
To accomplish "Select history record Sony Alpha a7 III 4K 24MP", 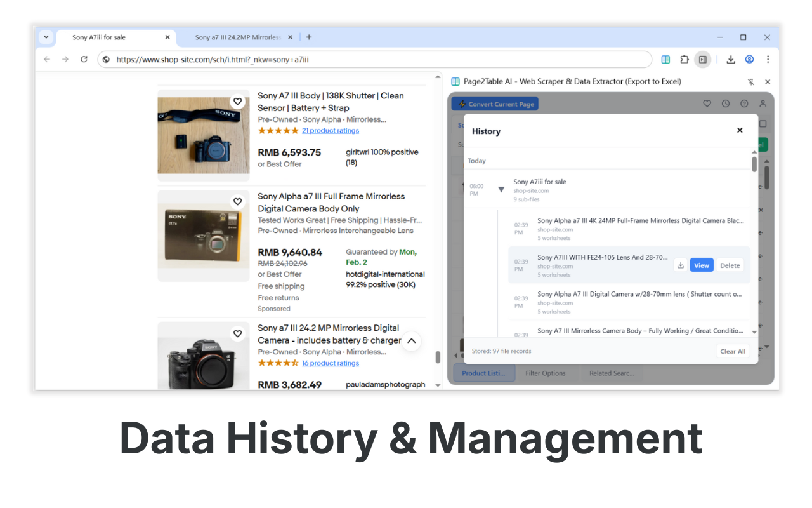I will click(629, 229).
